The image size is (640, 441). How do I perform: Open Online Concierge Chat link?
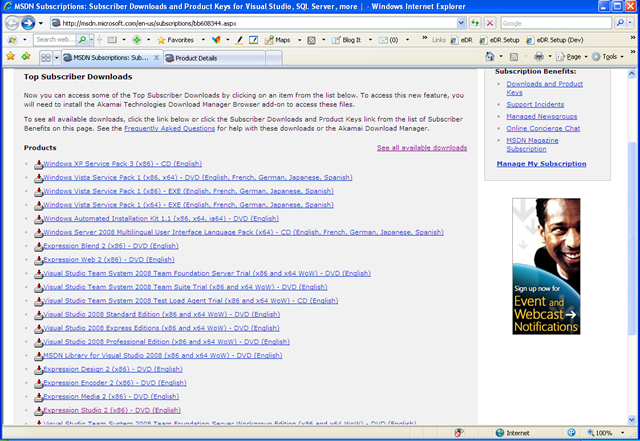(543, 128)
